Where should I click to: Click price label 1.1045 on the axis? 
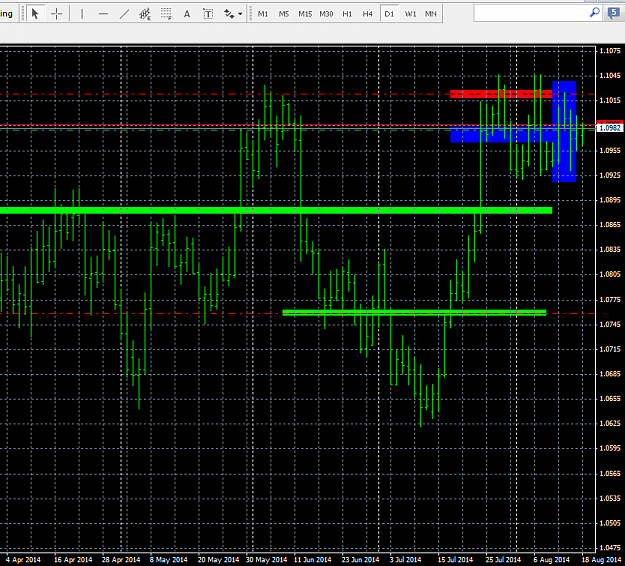(610, 76)
